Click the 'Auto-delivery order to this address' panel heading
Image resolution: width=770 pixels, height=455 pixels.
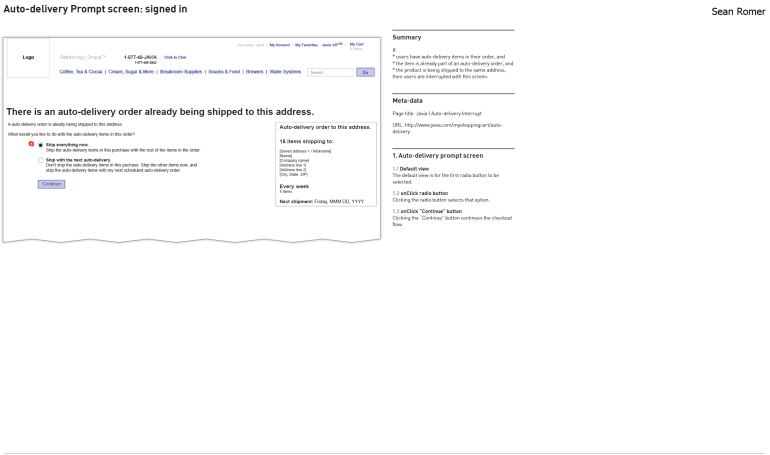(x=325, y=127)
